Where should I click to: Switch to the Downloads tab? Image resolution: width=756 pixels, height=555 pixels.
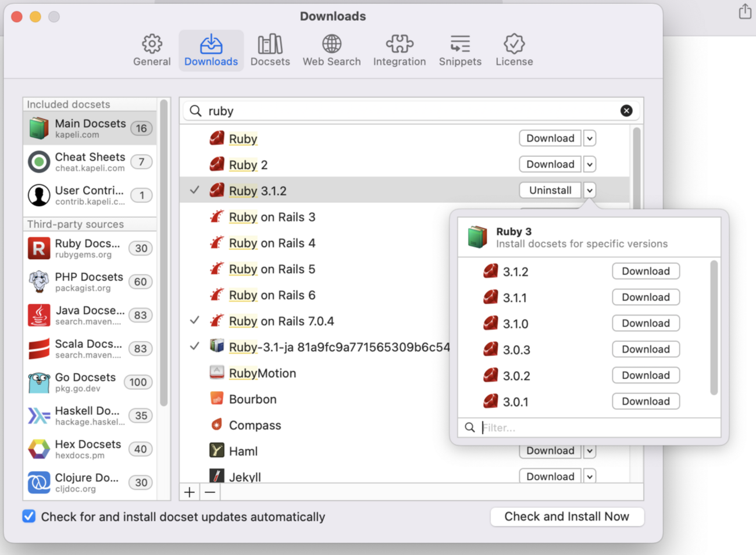(x=211, y=50)
